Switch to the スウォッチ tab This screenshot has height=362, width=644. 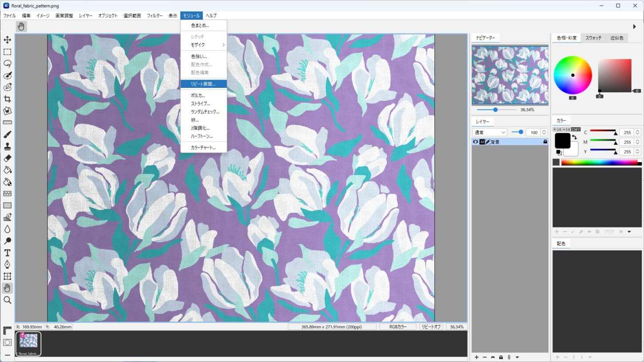click(593, 38)
